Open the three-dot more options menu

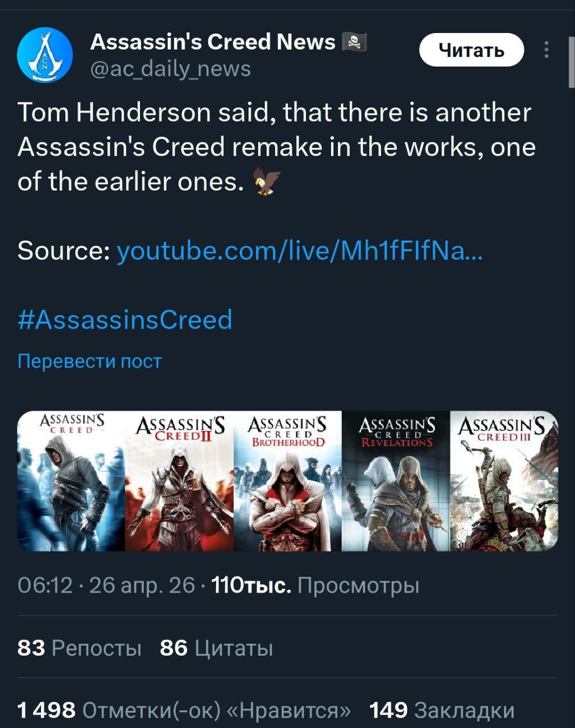[547, 50]
